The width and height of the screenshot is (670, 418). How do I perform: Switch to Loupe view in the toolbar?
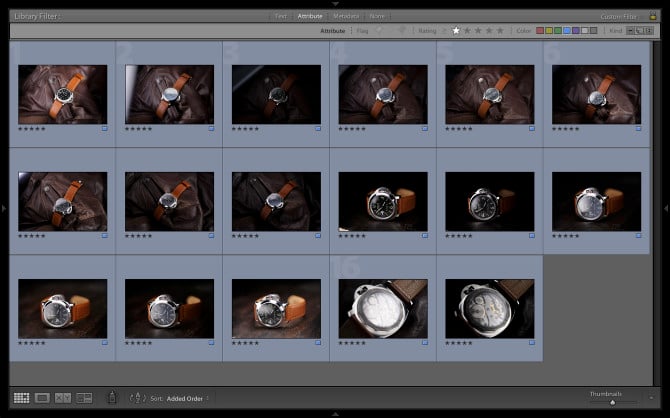point(42,398)
